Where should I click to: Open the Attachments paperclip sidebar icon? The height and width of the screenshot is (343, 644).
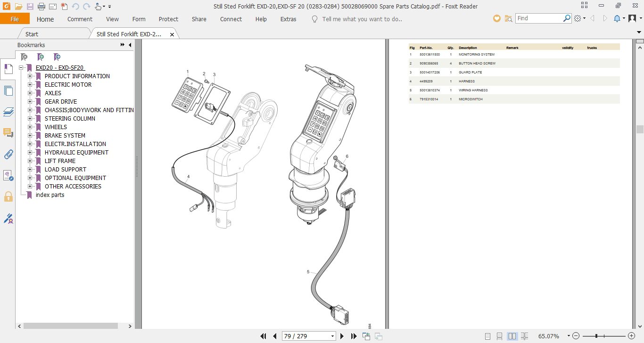point(8,154)
